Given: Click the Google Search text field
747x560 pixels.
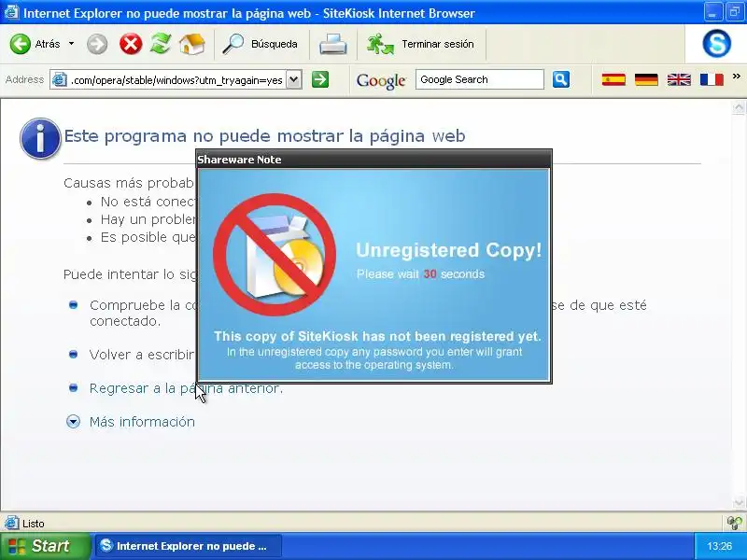Looking at the screenshot, I should (x=479, y=79).
